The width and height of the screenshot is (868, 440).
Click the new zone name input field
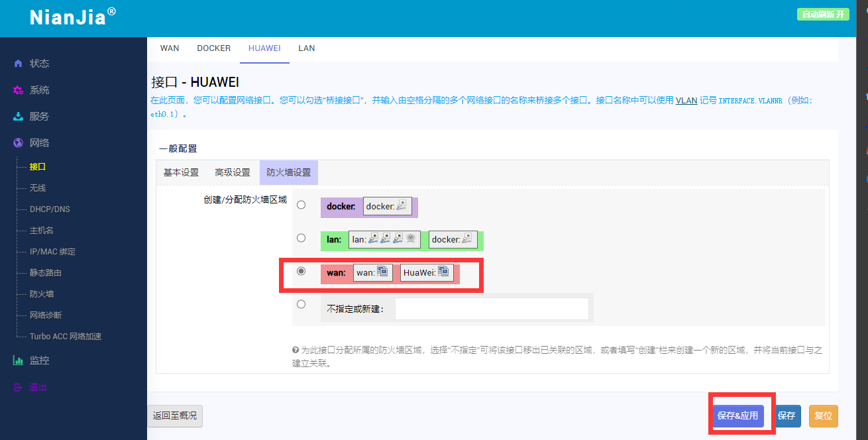point(492,309)
